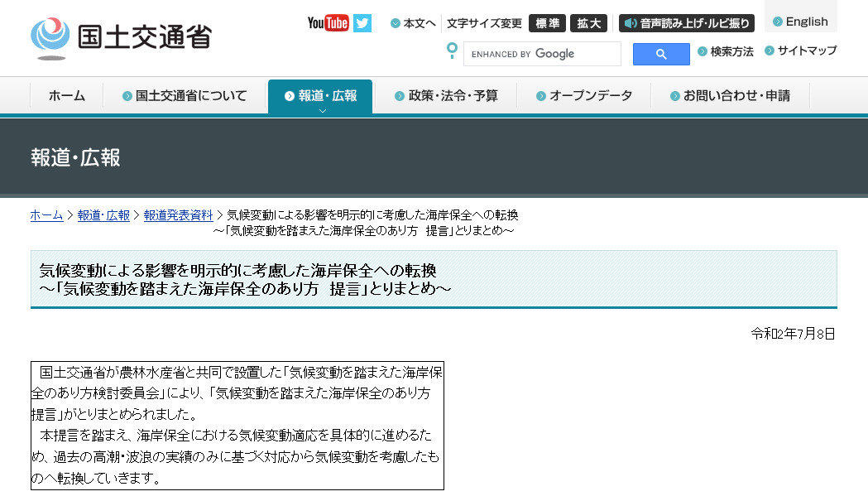Switch text size to 標準
Viewport: 868px width, 501px height.
click(x=546, y=23)
